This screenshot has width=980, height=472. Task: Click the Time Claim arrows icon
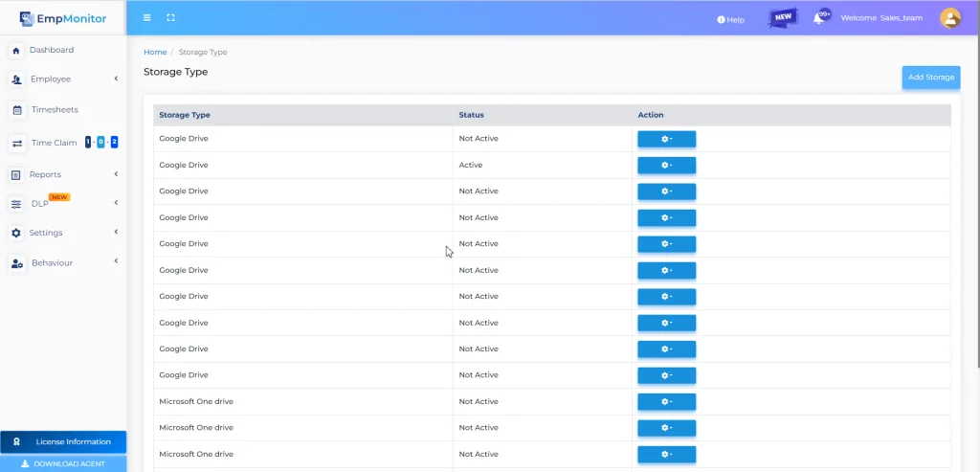point(16,143)
